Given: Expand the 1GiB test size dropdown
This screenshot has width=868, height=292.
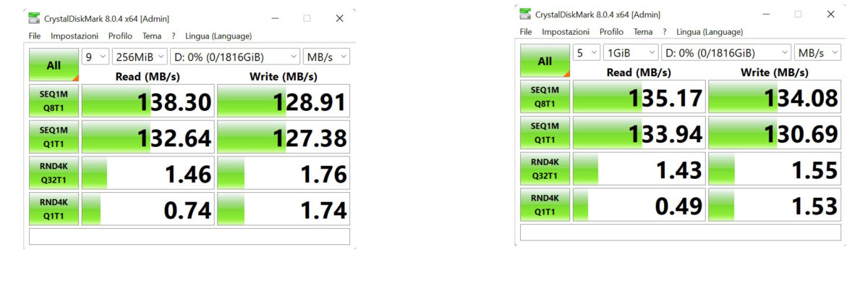Looking at the screenshot, I should (x=631, y=53).
